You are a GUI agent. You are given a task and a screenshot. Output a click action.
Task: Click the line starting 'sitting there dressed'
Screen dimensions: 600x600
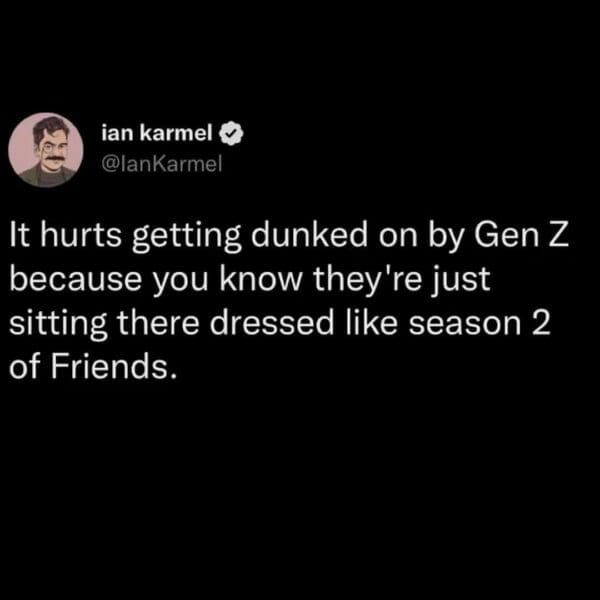pyautogui.click(x=280, y=323)
